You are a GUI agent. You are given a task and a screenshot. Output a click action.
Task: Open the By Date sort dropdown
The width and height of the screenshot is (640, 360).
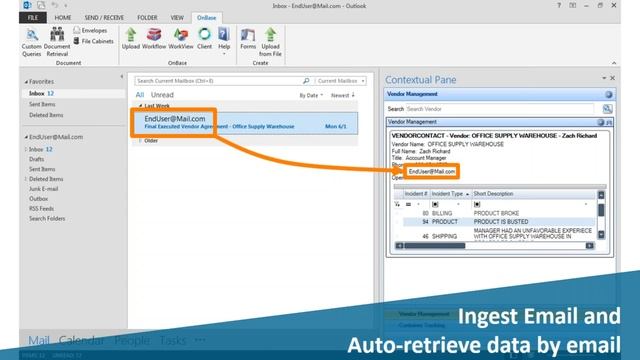(311, 96)
